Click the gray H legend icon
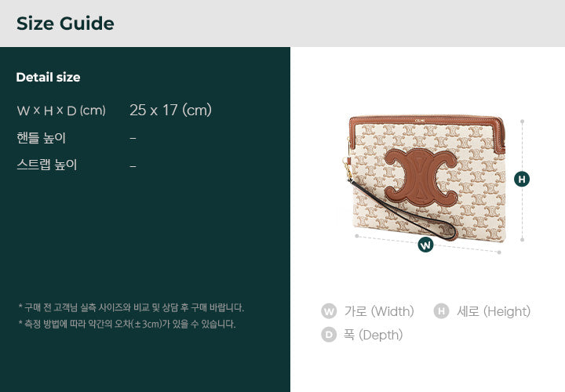 pos(441,311)
